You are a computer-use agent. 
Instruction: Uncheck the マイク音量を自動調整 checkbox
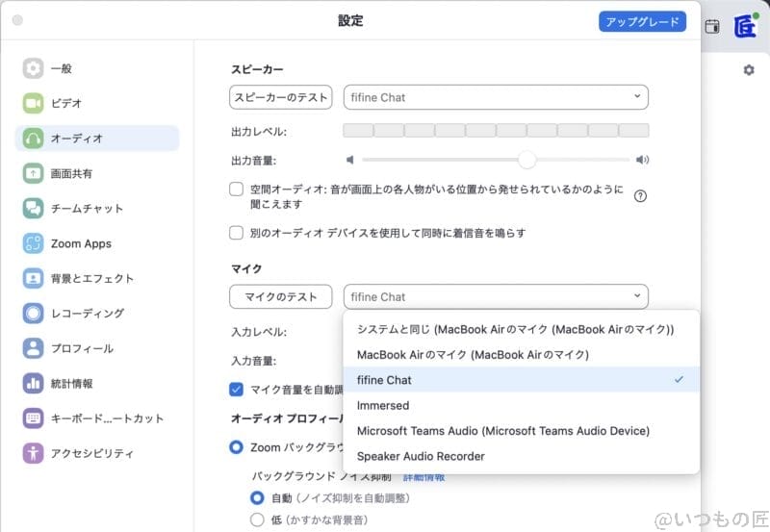pyautogui.click(x=236, y=389)
